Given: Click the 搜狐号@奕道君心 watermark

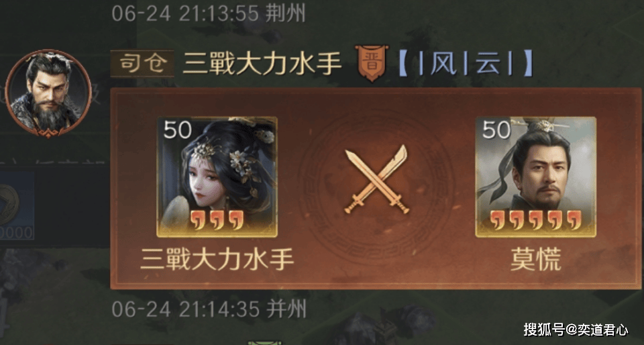Looking at the screenshot, I should [x=576, y=329].
